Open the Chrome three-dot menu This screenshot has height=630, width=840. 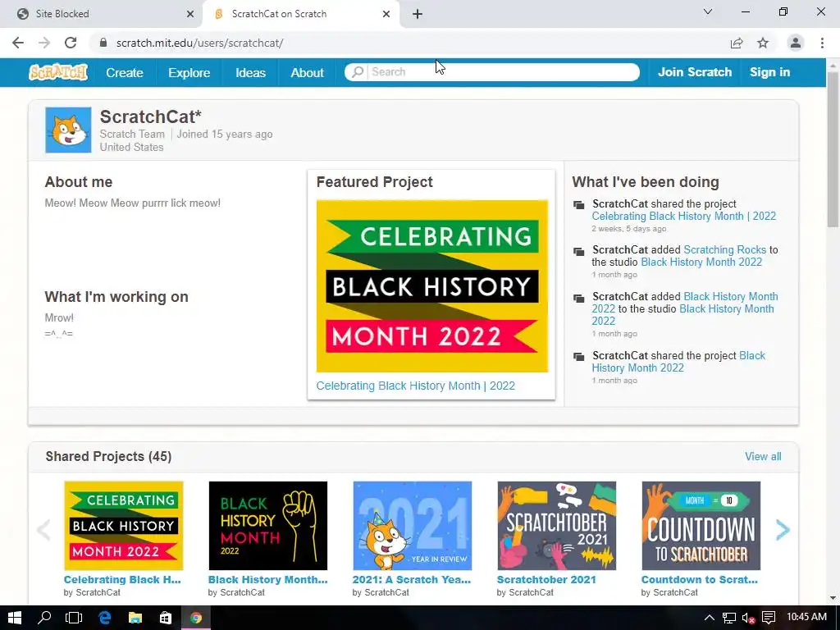(x=822, y=43)
